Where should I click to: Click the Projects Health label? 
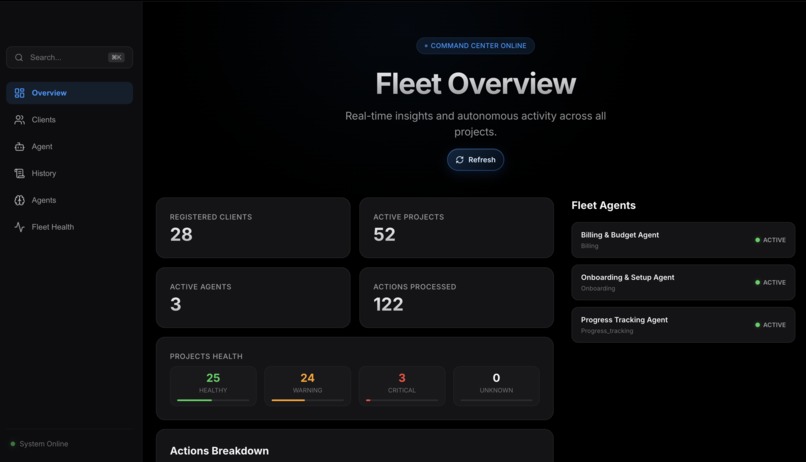coord(206,356)
